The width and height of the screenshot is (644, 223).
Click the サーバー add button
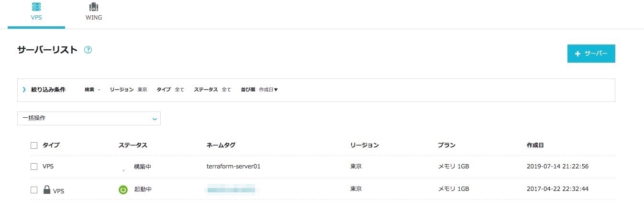591,54
